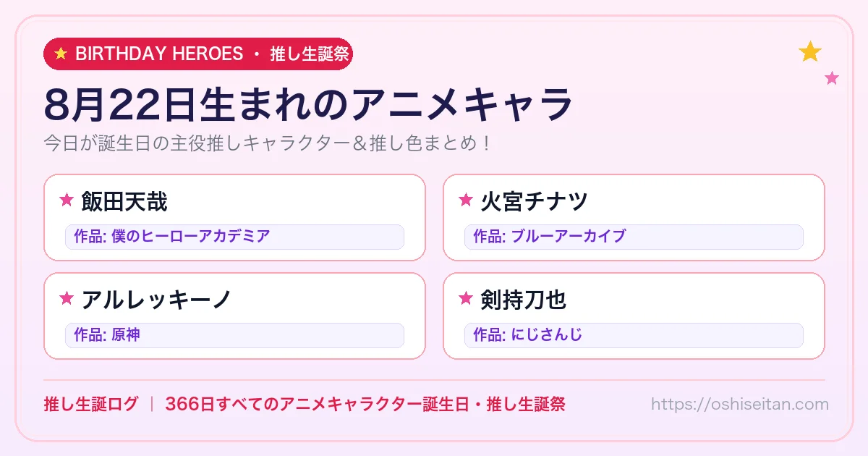Click the 推し生誕ログ footer text
This screenshot has width=868, height=456.
pos(90,404)
